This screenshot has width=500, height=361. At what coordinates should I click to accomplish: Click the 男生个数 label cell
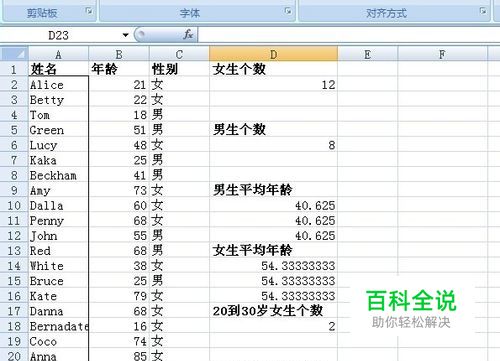pos(273,130)
